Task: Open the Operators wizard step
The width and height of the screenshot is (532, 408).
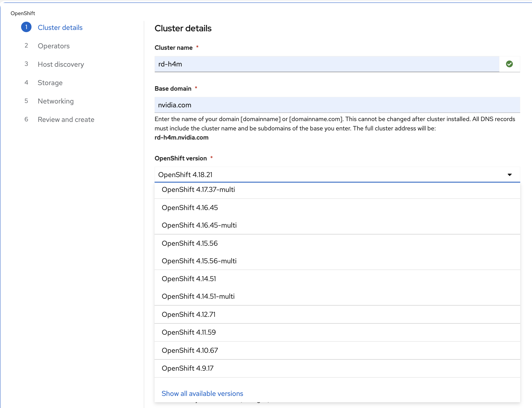Action: pyautogui.click(x=54, y=46)
